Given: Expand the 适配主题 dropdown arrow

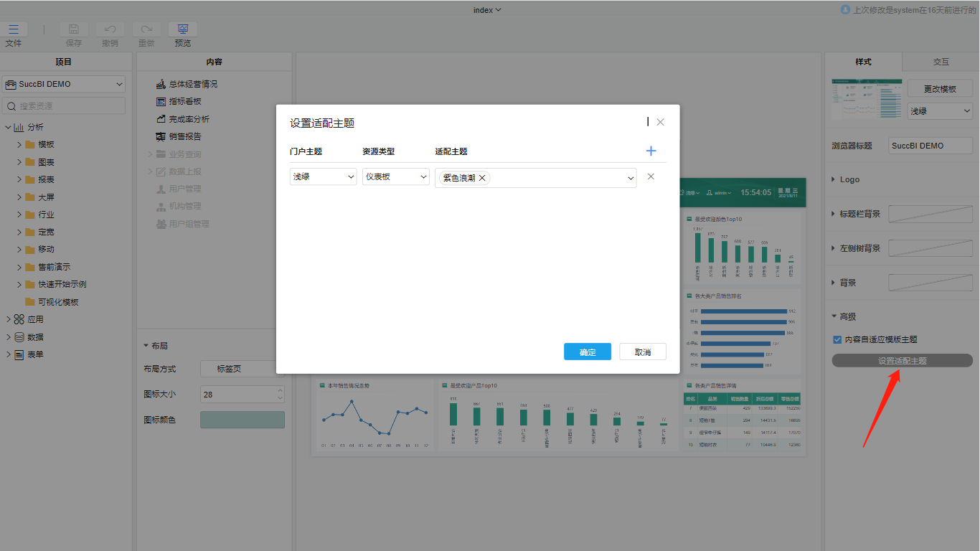Looking at the screenshot, I should (631, 178).
